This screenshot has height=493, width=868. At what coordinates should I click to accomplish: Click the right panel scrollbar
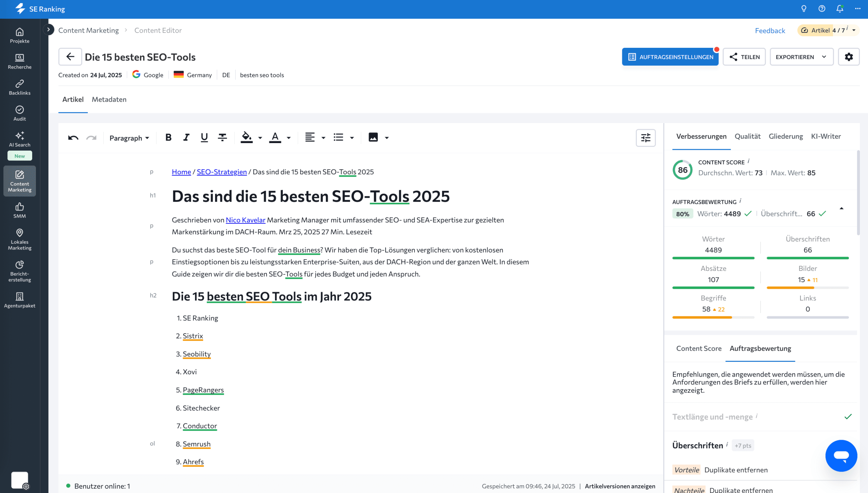click(858, 193)
